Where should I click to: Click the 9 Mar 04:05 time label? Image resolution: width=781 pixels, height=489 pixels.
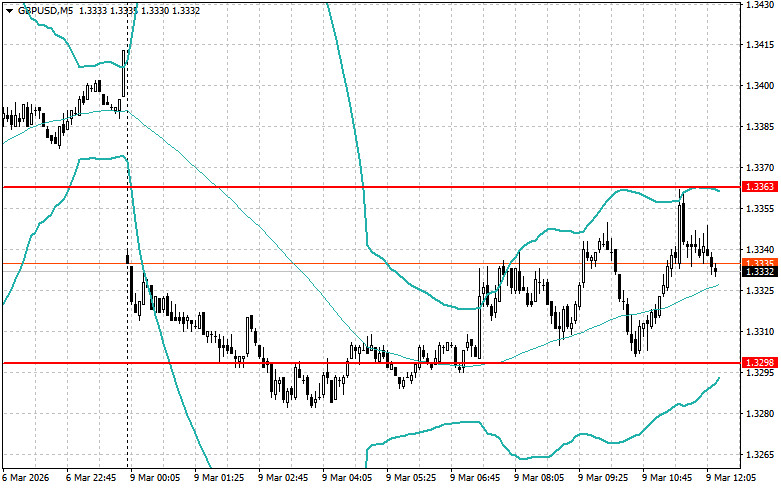(x=347, y=478)
